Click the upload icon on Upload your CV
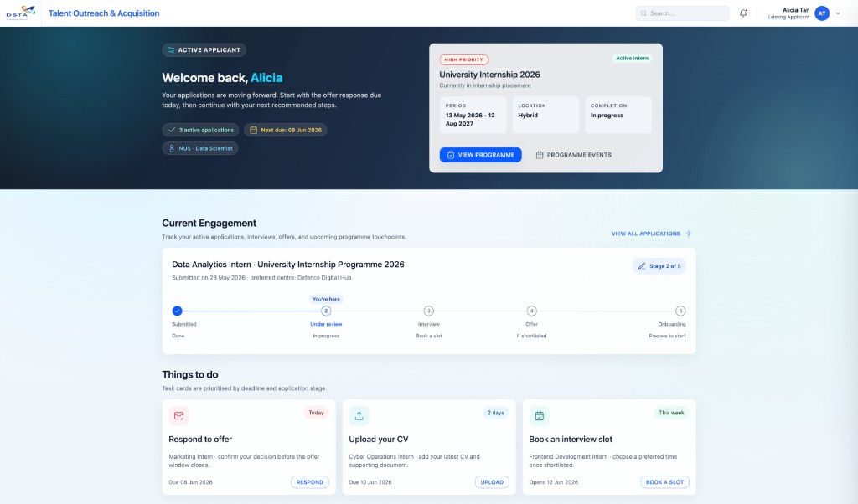858x504 pixels. click(359, 416)
